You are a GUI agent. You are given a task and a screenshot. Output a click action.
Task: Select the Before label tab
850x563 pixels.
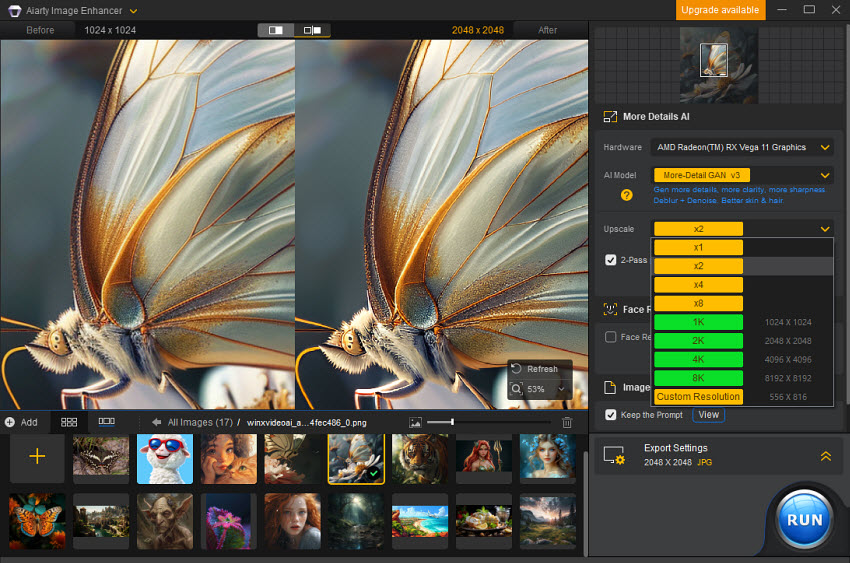click(x=40, y=30)
